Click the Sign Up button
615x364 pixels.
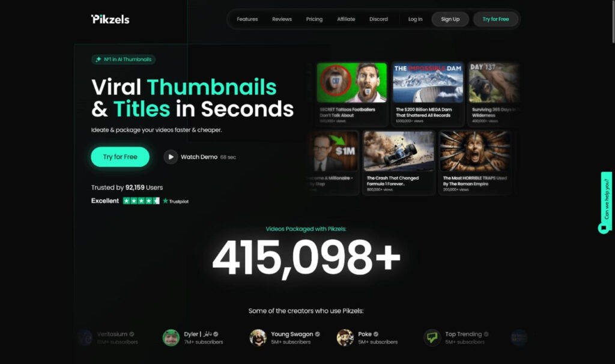pos(450,19)
